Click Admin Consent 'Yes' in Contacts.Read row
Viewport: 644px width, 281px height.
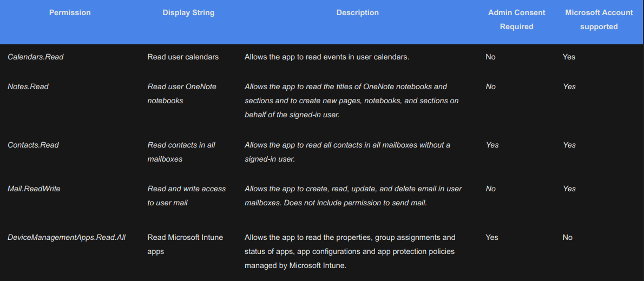point(492,145)
